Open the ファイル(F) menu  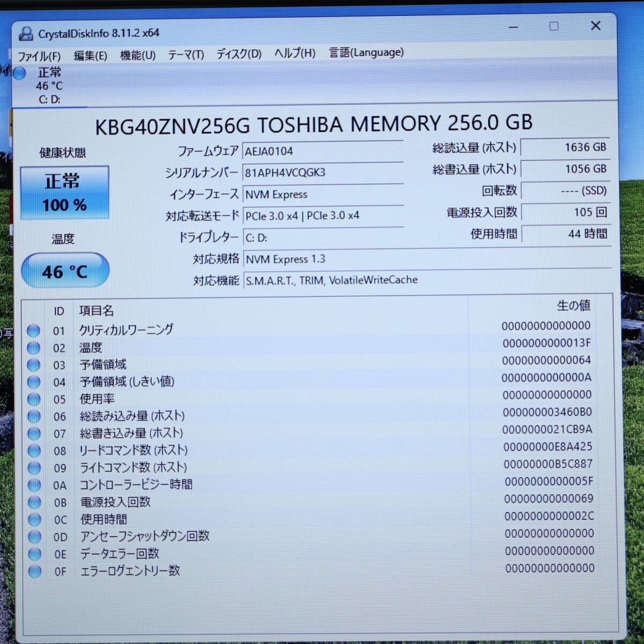click(x=39, y=56)
